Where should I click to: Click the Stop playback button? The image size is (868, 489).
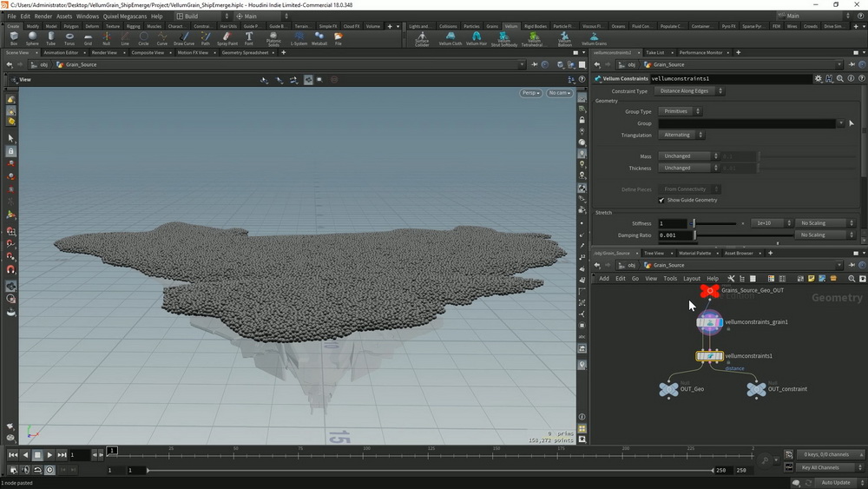tap(37, 454)
